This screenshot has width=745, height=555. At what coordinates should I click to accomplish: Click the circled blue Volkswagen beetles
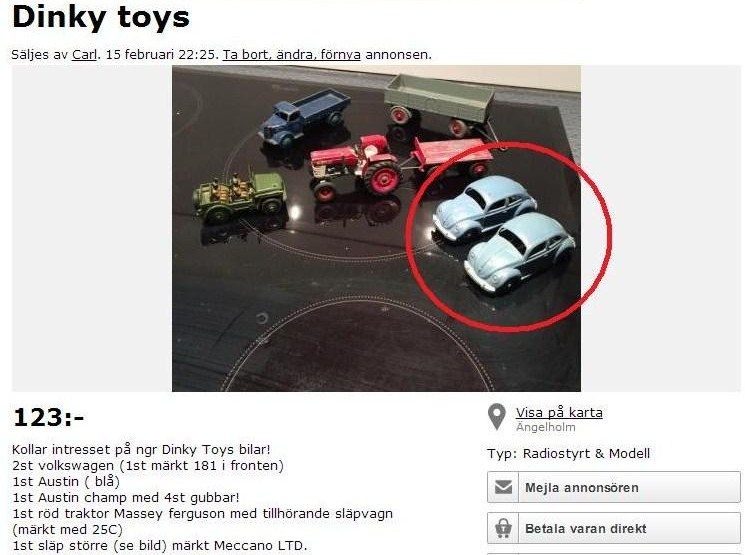505,235
